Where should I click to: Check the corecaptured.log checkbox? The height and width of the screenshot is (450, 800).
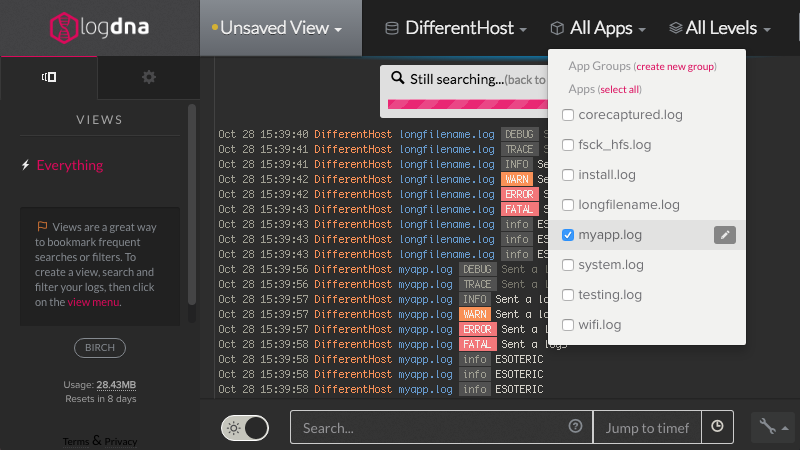568,115
